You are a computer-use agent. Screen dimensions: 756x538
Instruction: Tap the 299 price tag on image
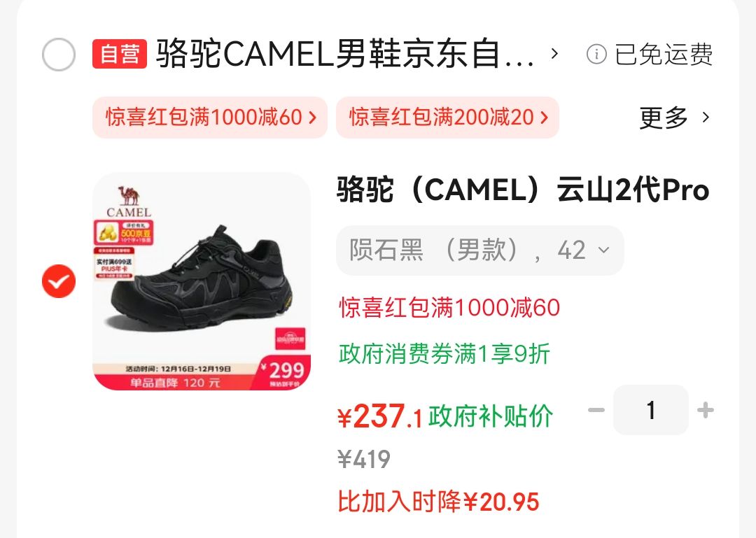coord(283,372)
